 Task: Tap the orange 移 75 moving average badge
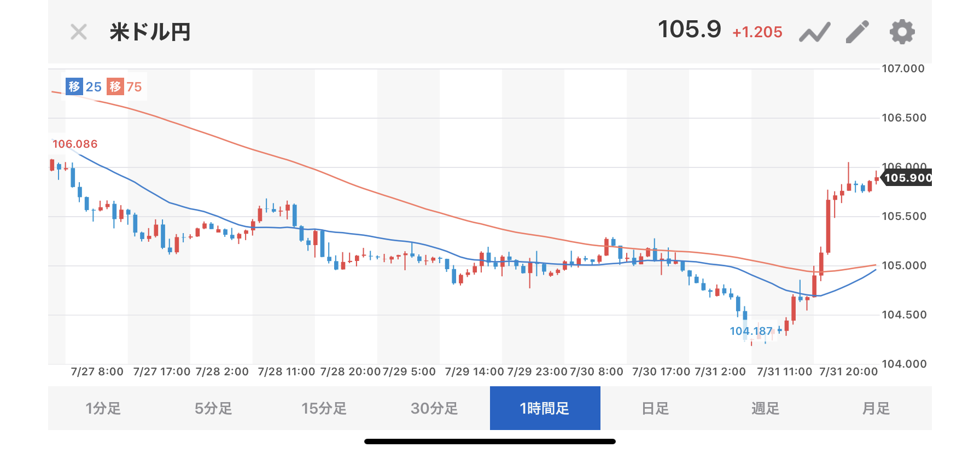[125, 86]
